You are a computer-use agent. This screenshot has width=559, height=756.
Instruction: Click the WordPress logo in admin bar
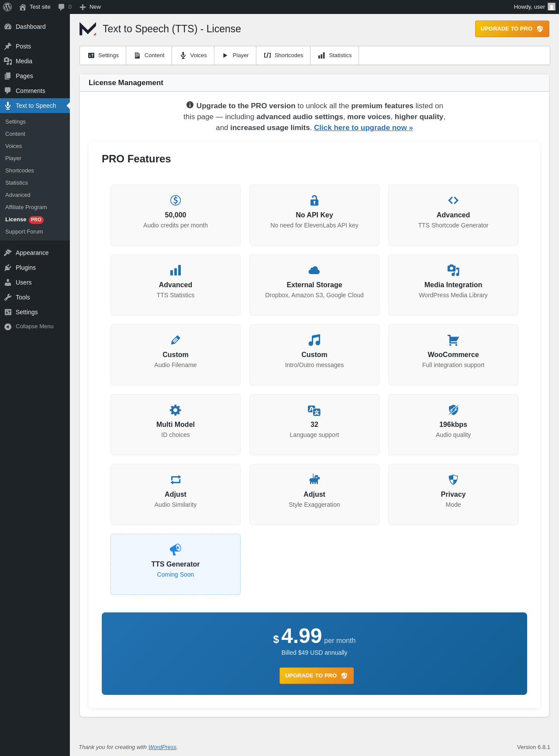point(7,7)
